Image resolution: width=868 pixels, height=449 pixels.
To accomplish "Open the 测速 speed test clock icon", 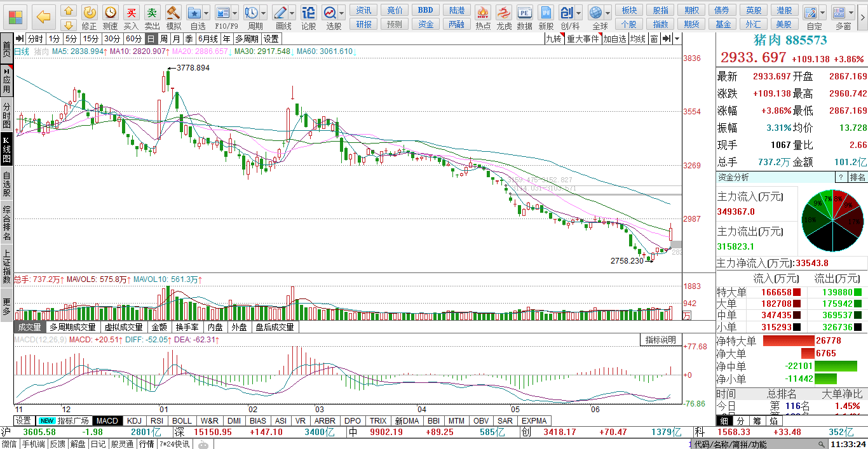I will click(111, 17).
